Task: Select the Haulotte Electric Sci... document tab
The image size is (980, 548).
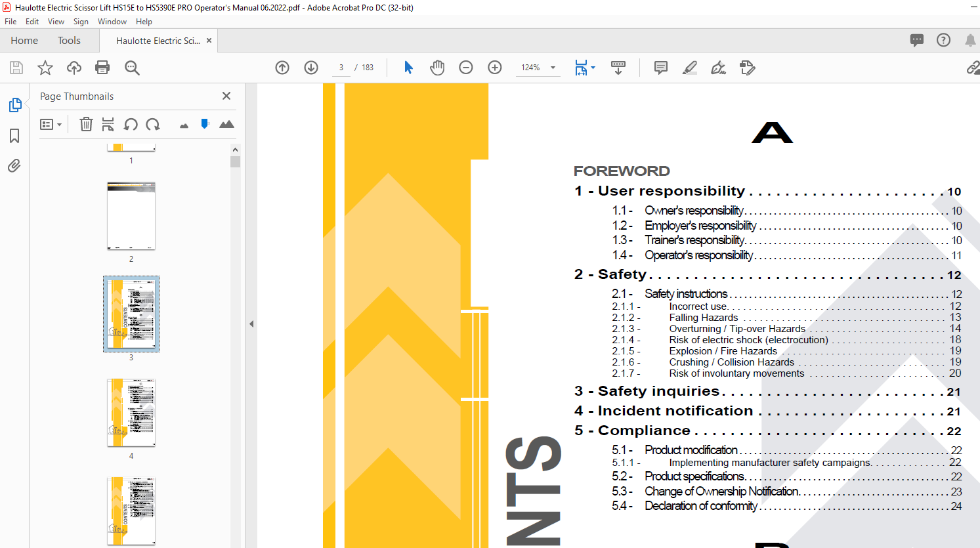Action: click(158, 41)
